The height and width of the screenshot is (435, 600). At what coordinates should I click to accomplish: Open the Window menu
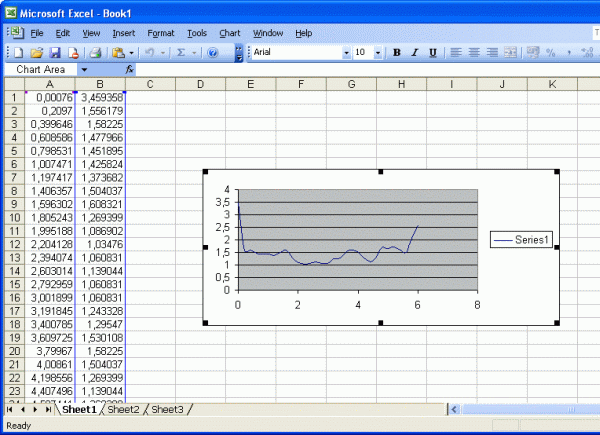pyautogui.click(x=268, y=33)
